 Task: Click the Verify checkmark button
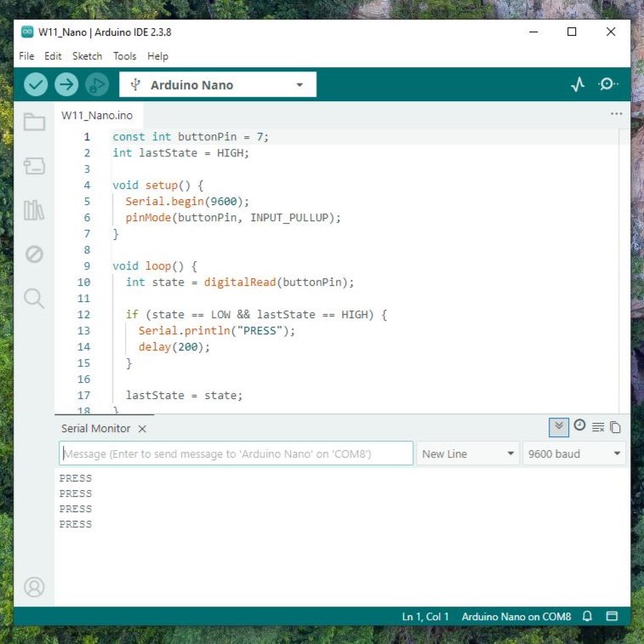point(36,84)
